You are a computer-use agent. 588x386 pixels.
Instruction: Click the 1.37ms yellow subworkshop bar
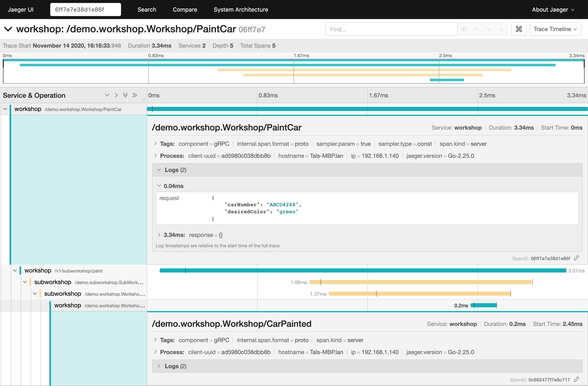[x=419, y=294]
